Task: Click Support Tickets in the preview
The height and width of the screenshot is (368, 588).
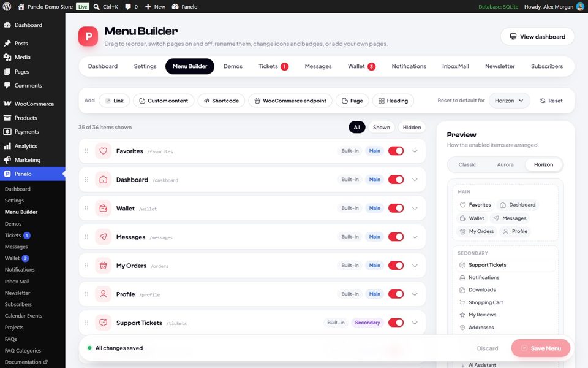Action: coord(505,265)
